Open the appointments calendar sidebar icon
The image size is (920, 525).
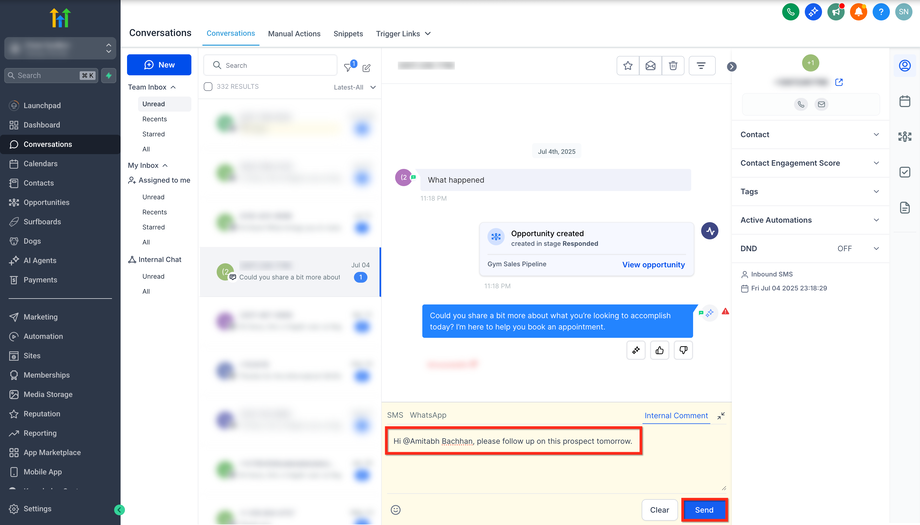pyautogui.click(x=905, y=101)
